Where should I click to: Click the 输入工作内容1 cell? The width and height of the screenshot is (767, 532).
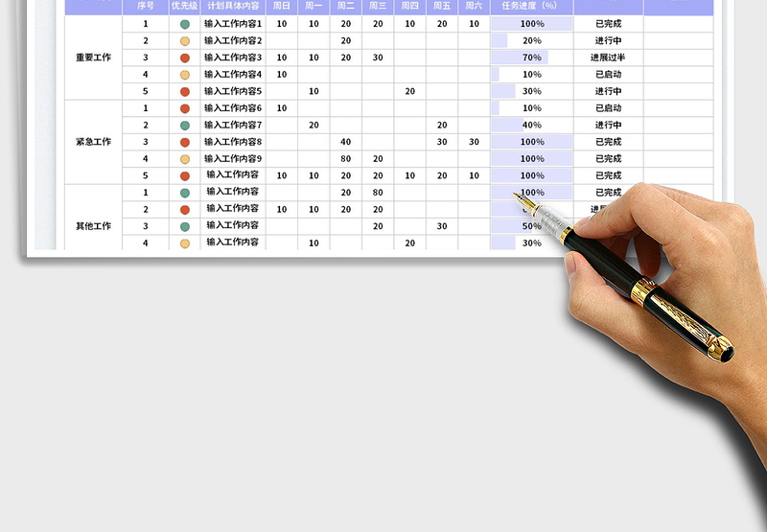pos(233,23)
